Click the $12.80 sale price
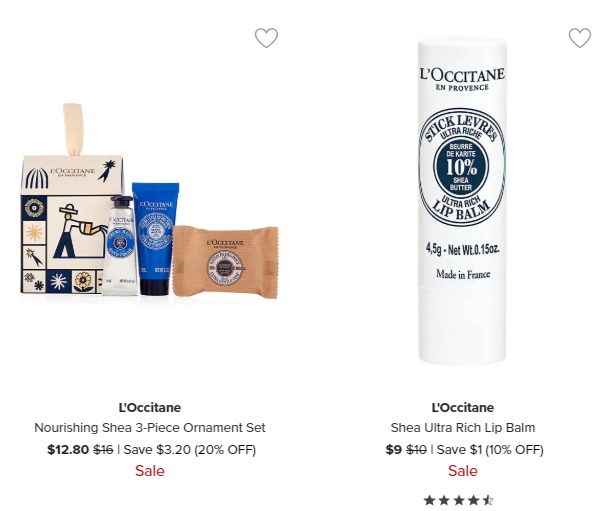The height and width of the screenshot is (511, 600). point(68,449)
